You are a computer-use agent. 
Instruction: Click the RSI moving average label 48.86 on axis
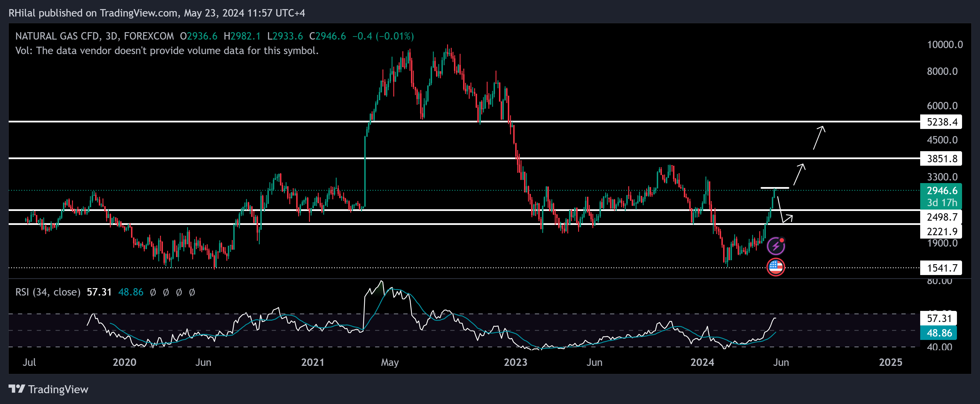click(x=938, y=333)
